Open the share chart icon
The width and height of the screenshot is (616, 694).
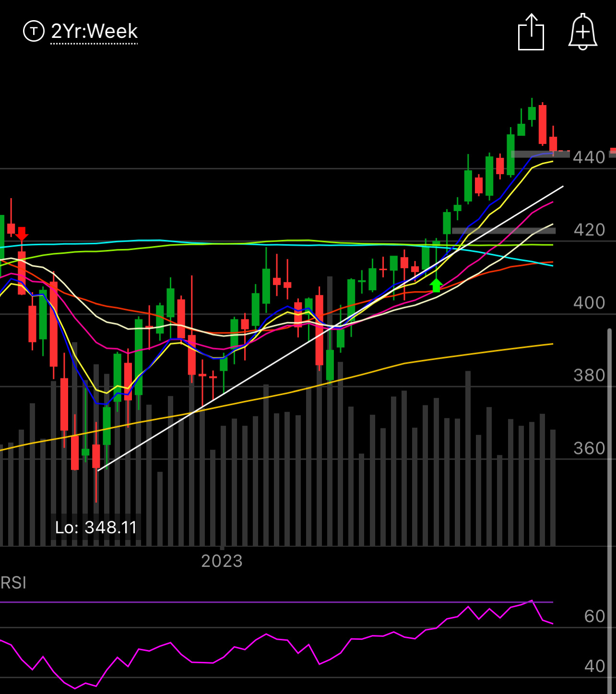(x=531, y=32)
